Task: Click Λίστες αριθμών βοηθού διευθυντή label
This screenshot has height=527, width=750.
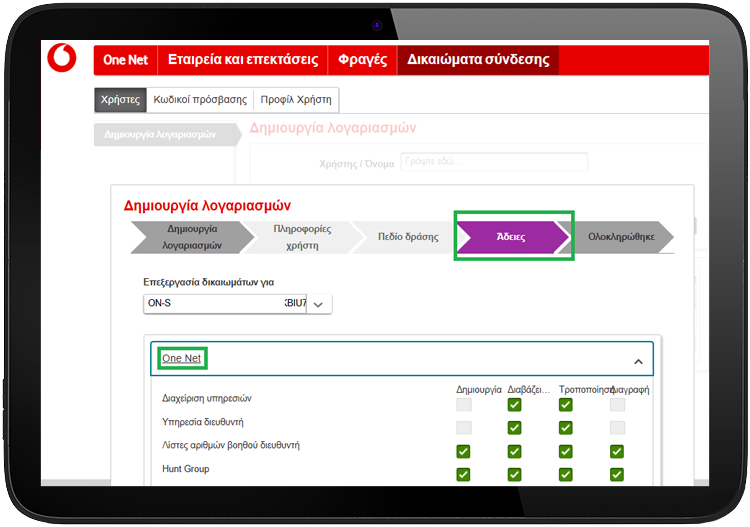Action: (x=231, y=445)
